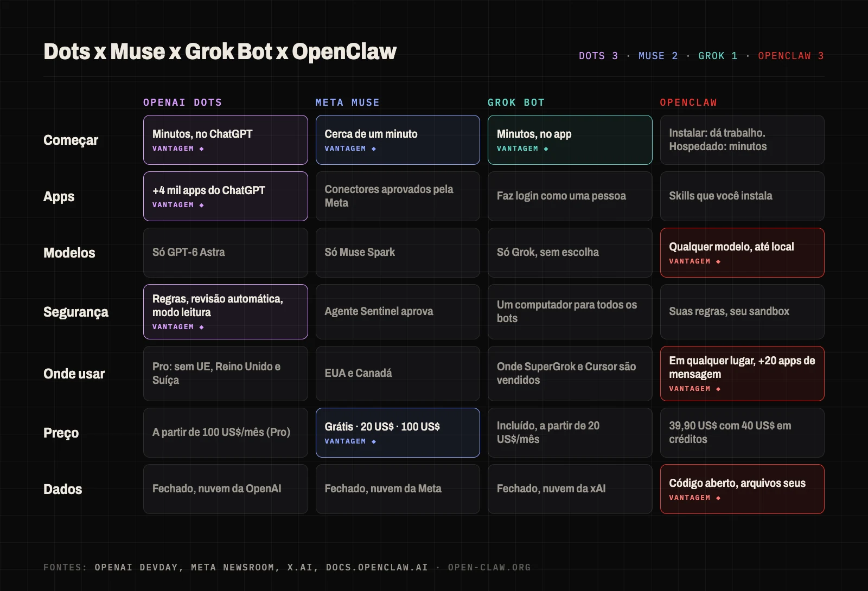Click A partir de 100 US$/mês (Pro) cell
This screenshot has height=591, width=868.
tap(226, 433)
